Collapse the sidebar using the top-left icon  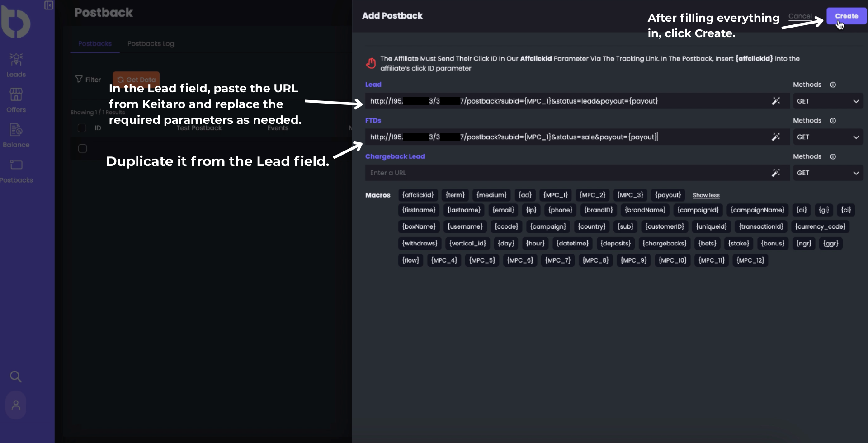(x=48, y=5)
